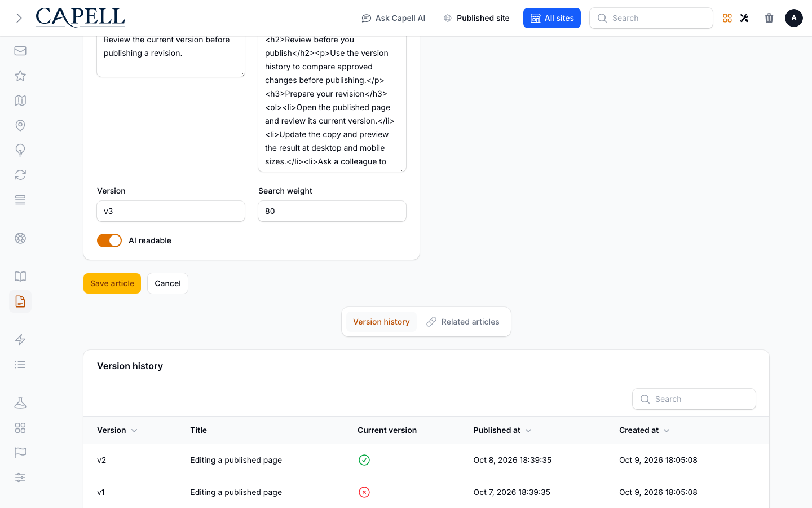812x508 pixels.
Task: Click the location pin sidebar icon
Action: click(20, 125)
